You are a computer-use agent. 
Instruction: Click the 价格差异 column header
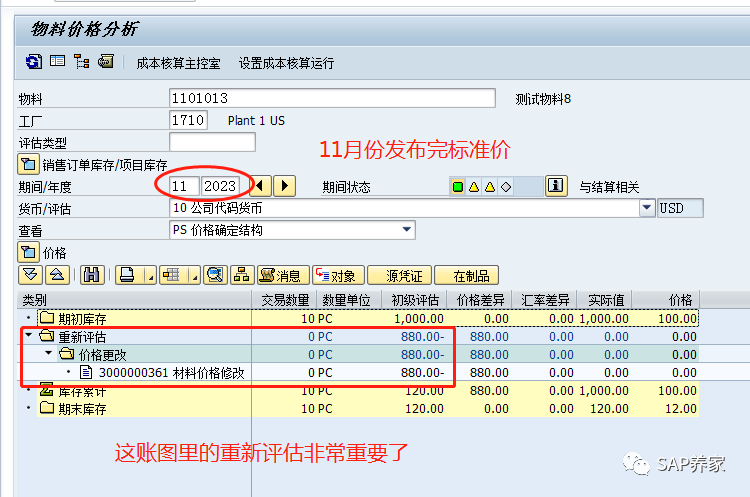480,299
